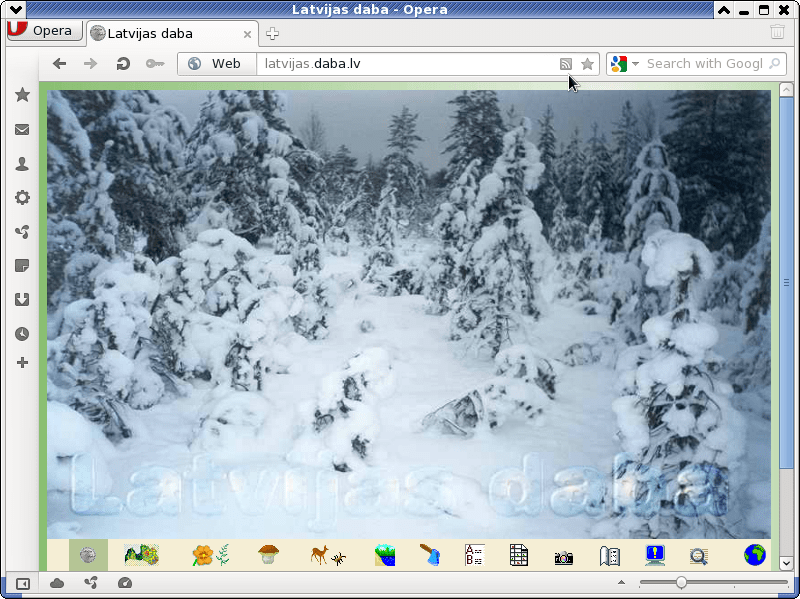Open the globe icon on page navbar
The image size is (800, 599).
pos(755,555)
